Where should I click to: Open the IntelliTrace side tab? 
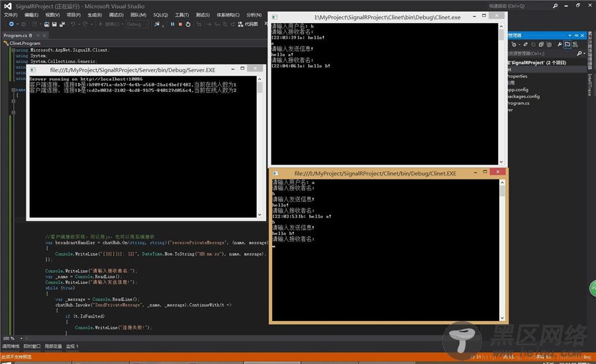point(589,85)
